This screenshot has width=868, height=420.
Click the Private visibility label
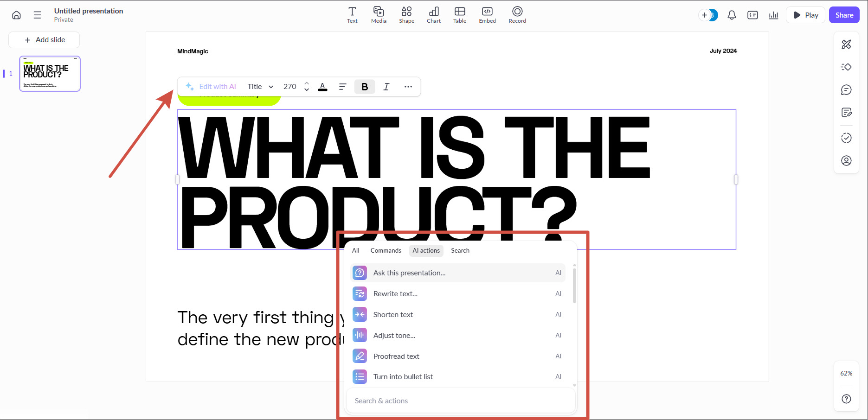click(64, 20)
